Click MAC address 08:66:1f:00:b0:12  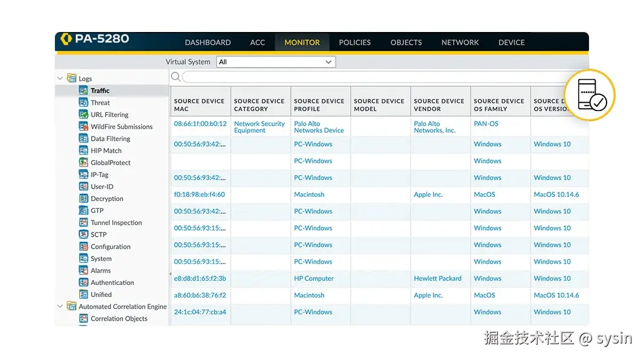[200, 124]
